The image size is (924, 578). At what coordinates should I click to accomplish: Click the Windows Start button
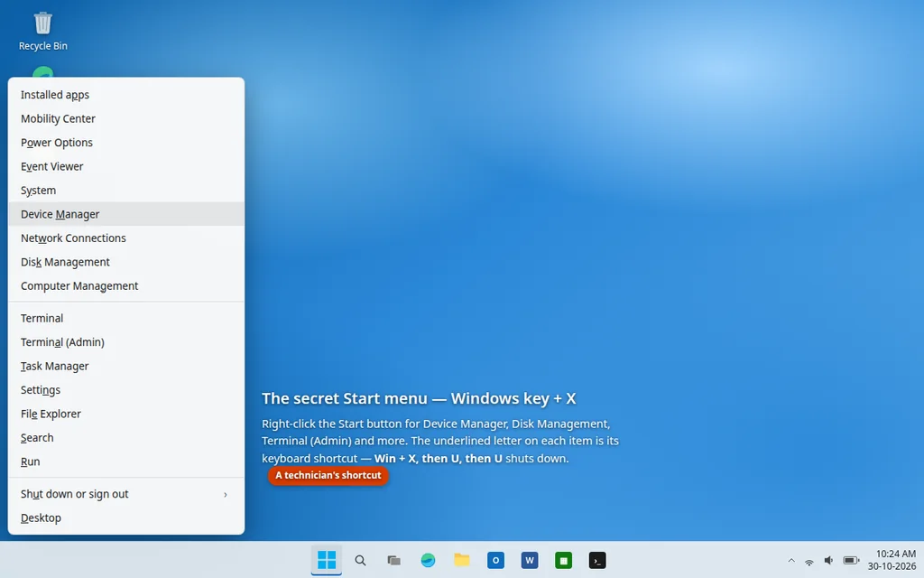pos(327,560)
